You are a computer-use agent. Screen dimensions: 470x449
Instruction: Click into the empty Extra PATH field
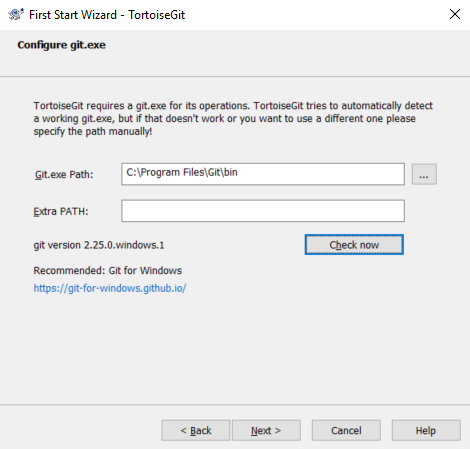point(263,211)
